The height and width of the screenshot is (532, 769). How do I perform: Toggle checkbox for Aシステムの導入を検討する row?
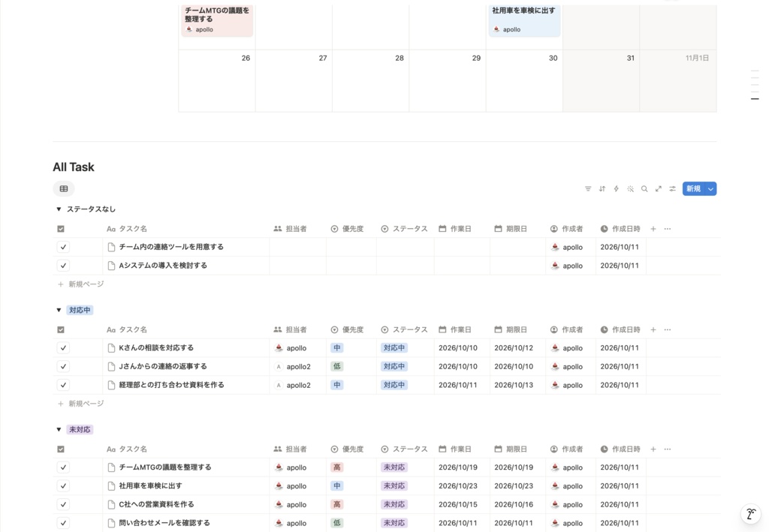(63, 266)
